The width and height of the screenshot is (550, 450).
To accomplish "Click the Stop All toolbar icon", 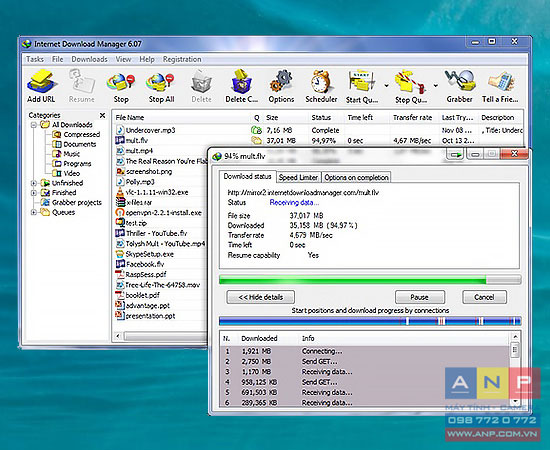I will pyautogui.click(x=161, y=86).
